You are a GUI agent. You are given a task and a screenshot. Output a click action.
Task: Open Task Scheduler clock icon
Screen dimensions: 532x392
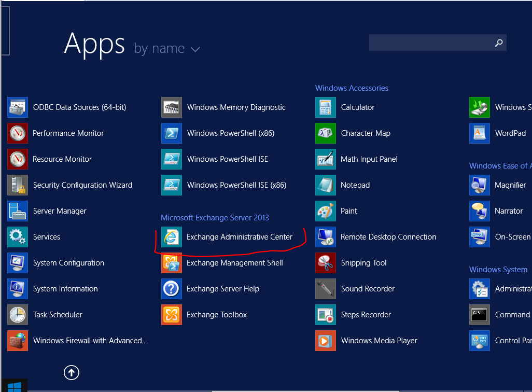tap(18, 315)
